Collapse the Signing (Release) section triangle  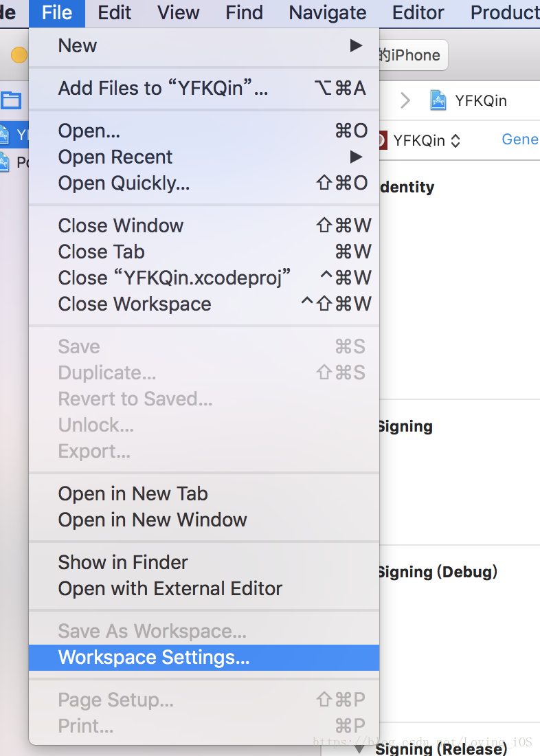(359, 748)
